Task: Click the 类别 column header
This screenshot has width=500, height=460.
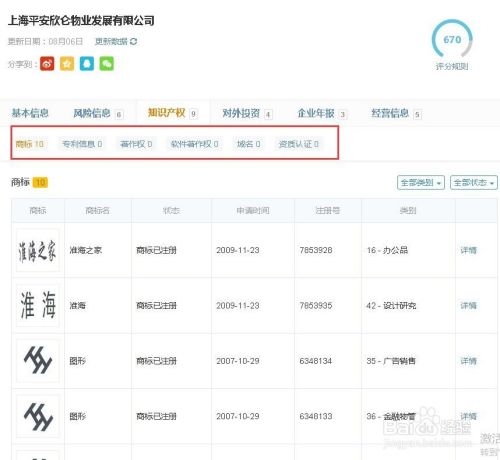Action: coord(408,210)
